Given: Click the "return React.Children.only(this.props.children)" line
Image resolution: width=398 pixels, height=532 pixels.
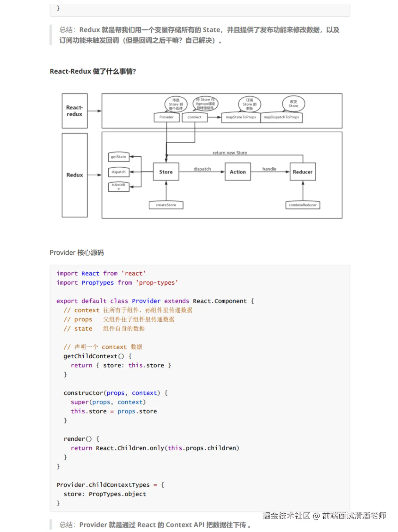Looking at the screenshot, I should pyautogui.click(x=155, y=448).
